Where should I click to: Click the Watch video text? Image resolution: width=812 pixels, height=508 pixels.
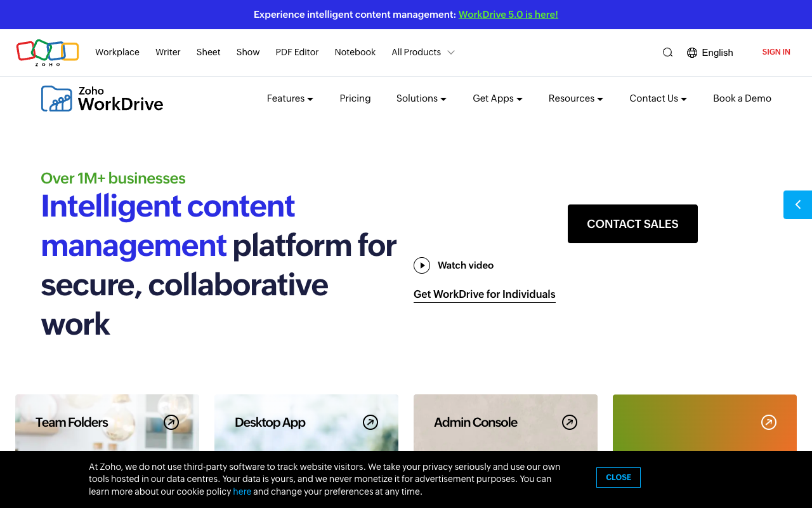466,265
